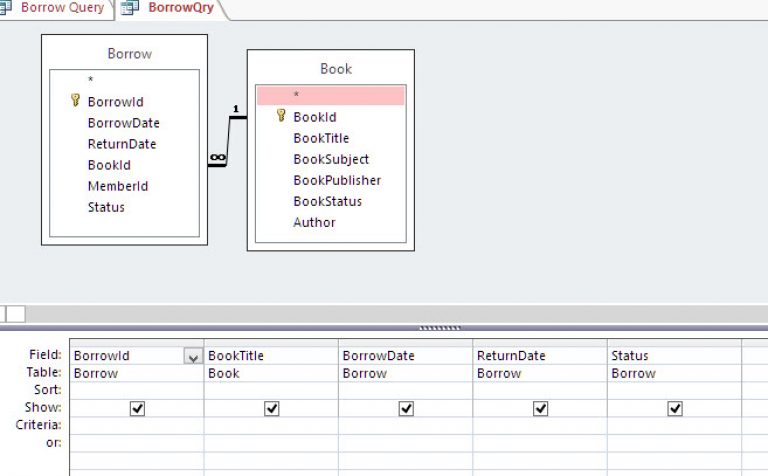Click the query icon on BorrowQry tab

click(x=130, y=8)
